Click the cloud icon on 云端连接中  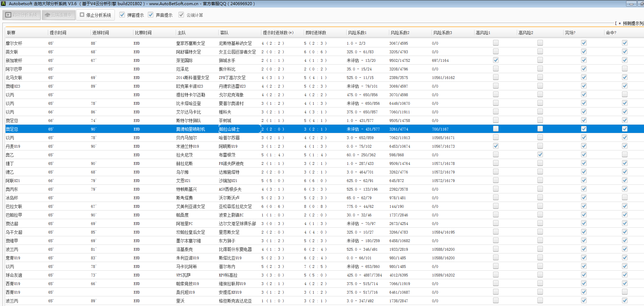tap(47, 15)
